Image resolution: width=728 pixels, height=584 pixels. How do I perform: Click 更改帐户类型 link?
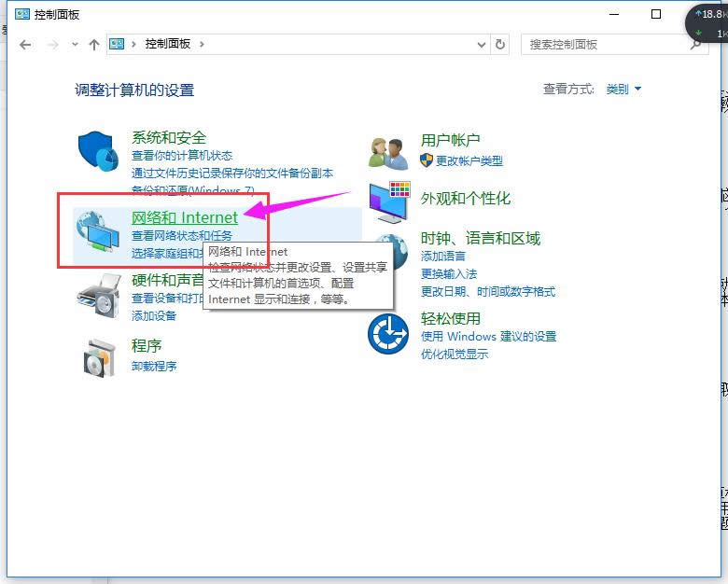tap(469, 160)
